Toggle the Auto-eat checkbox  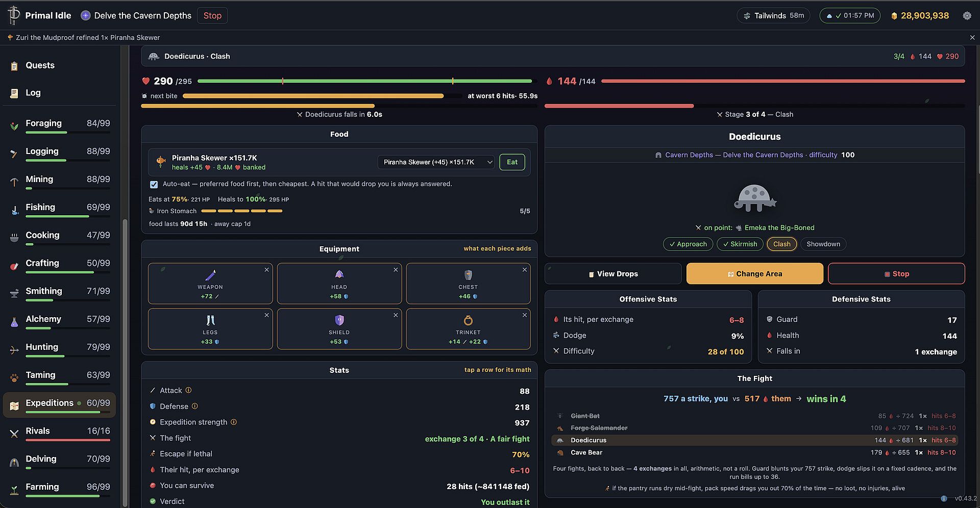[154, 184]
